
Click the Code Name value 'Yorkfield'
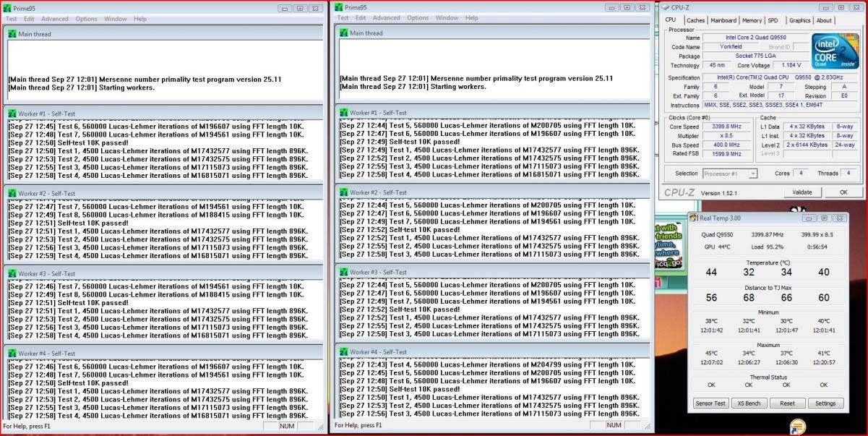click(731, 47)
